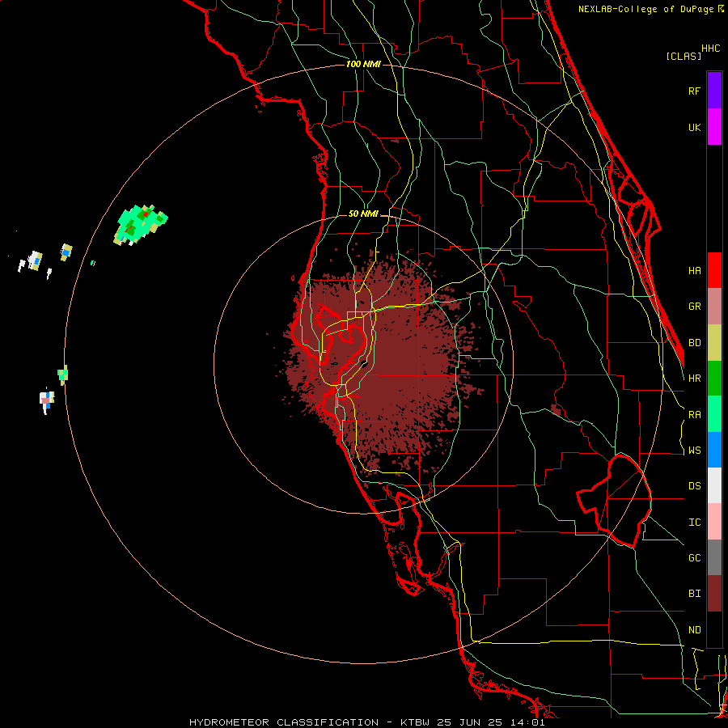The height and width of the screenshot is (728, 728).
Task: Click the HA legend label text
Action: 694,270
